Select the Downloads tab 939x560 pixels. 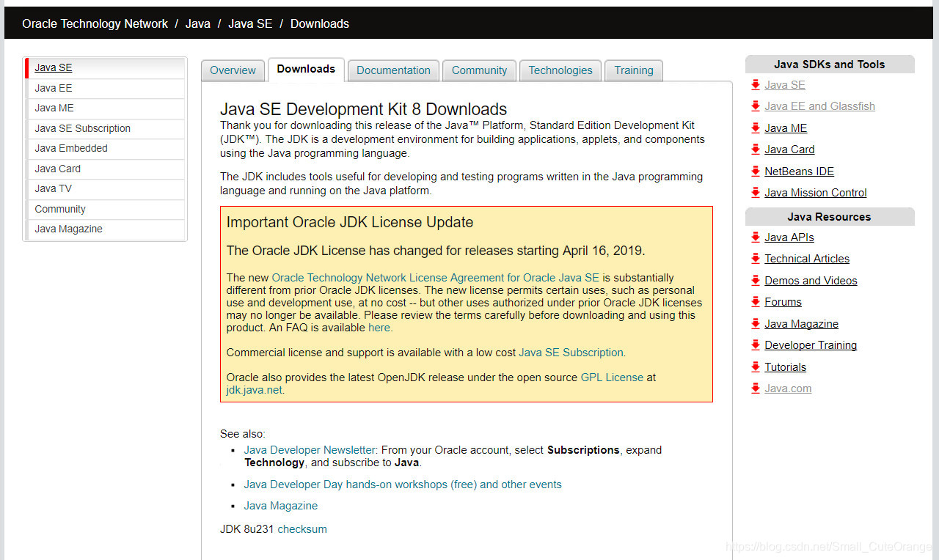(x=306, y=69)
